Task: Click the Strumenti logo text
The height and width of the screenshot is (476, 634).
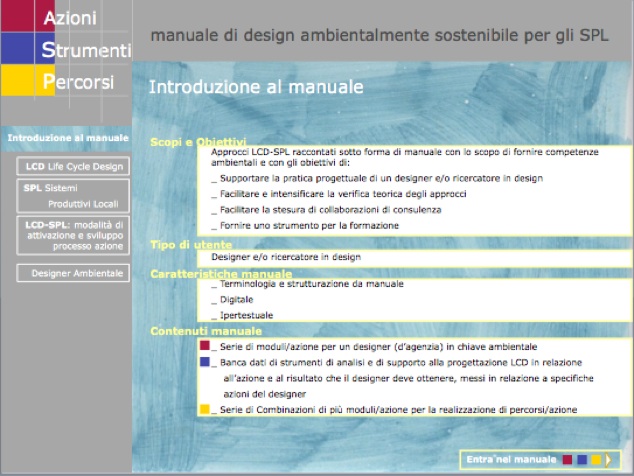Action: point(87,50)
